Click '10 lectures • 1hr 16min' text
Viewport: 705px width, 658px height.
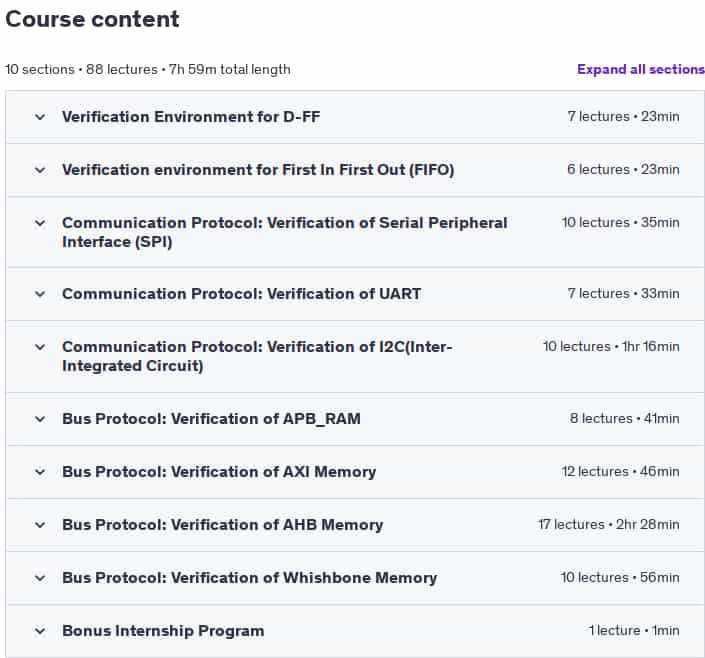611,347
